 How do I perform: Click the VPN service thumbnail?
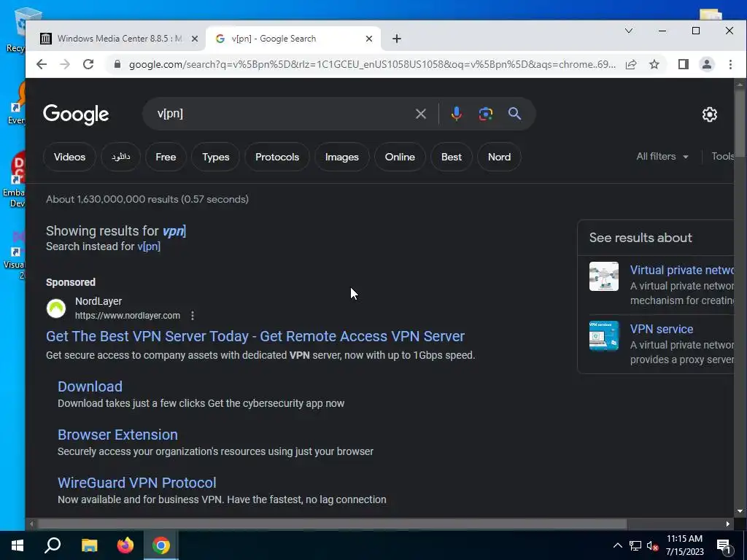[x=603, y=335]
